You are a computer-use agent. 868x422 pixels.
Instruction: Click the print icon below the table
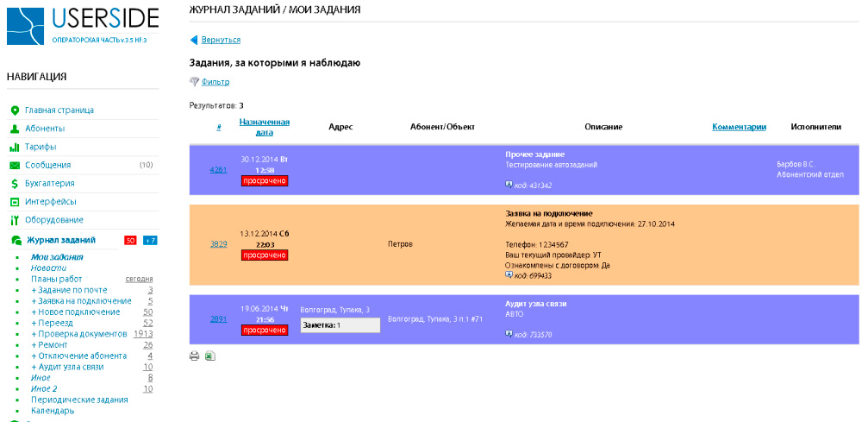[195, 356]
